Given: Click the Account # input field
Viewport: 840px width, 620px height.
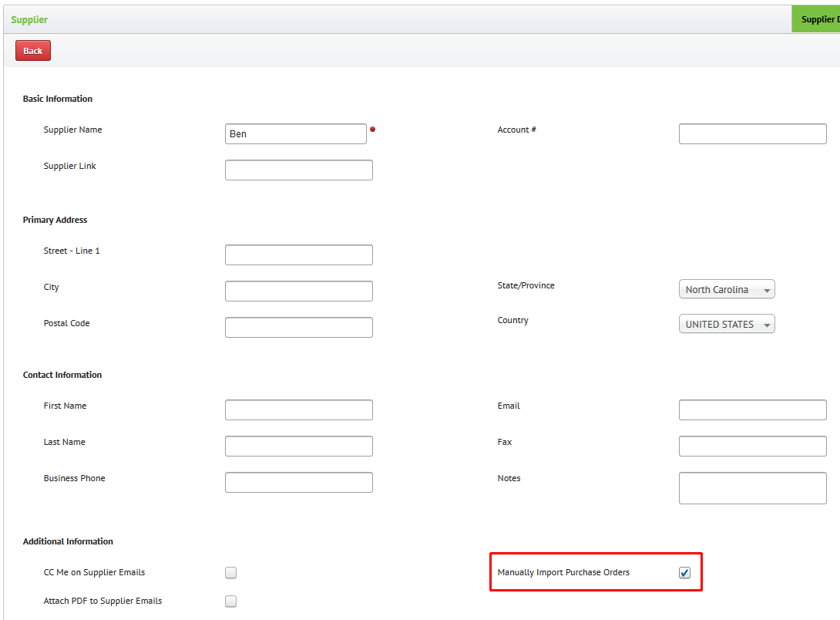Looking at the screenshot, I should click(753, 134).
